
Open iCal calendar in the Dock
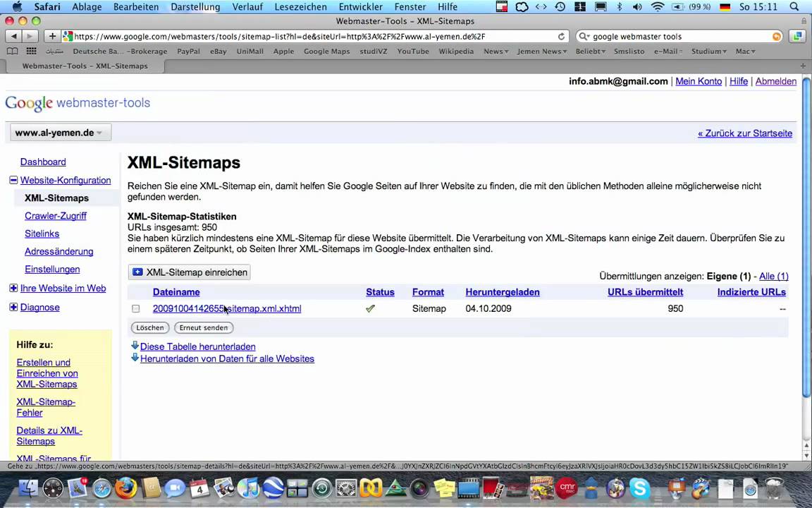[199, 488]
